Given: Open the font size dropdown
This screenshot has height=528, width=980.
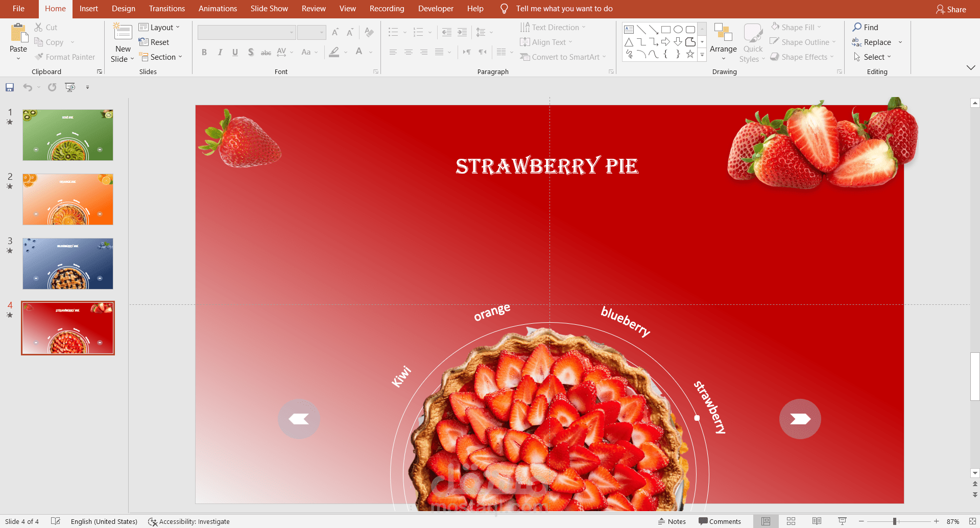Looking at the screenshot, I should [321, 32].
